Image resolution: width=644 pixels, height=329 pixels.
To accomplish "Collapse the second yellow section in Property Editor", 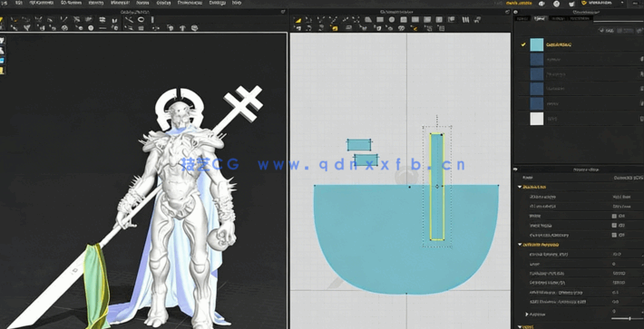I will coord(520,245).
